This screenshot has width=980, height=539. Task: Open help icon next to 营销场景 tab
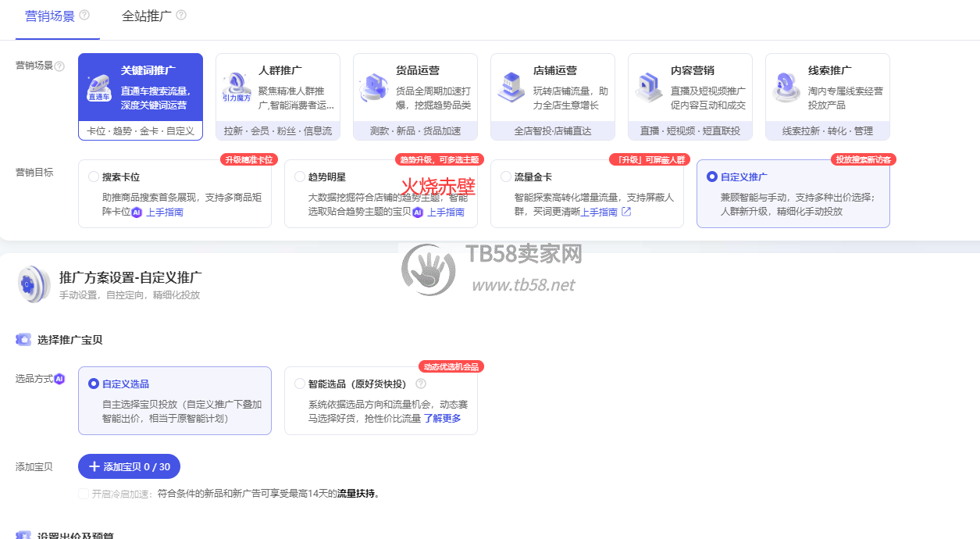pyautogui.click(x=84, y=15)
